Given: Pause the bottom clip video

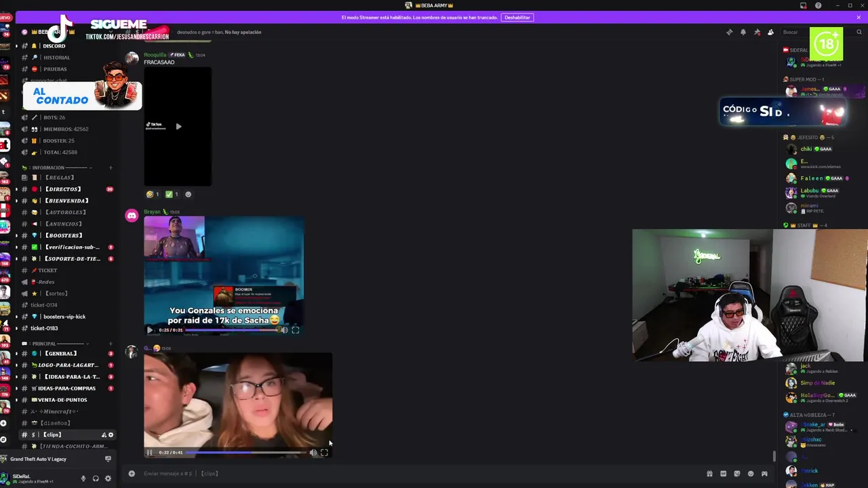Looking at the screenshot, I should (150, 453).
